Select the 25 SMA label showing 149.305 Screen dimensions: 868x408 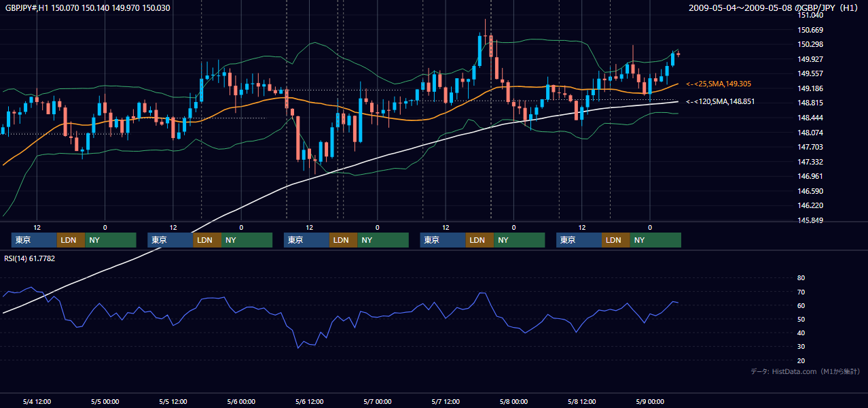[x=719, y=84]
